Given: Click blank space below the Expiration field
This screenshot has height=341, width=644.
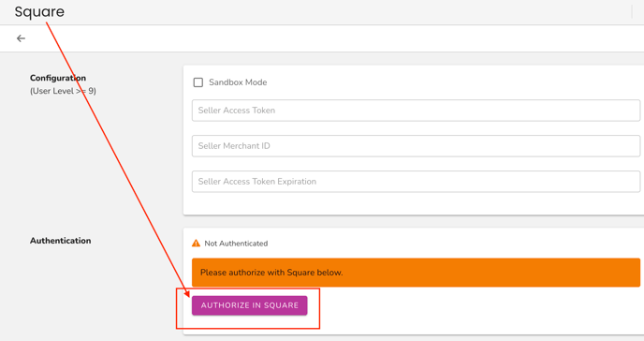Looking at the screenshot, I should click(x=413, y=203).
